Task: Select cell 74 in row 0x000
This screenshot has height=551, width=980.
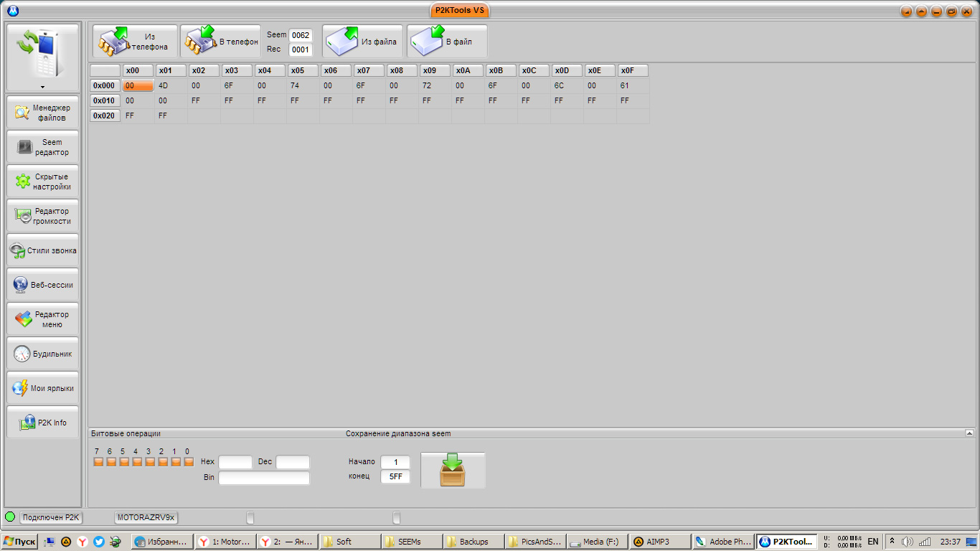Action: (x=303, y=85)
